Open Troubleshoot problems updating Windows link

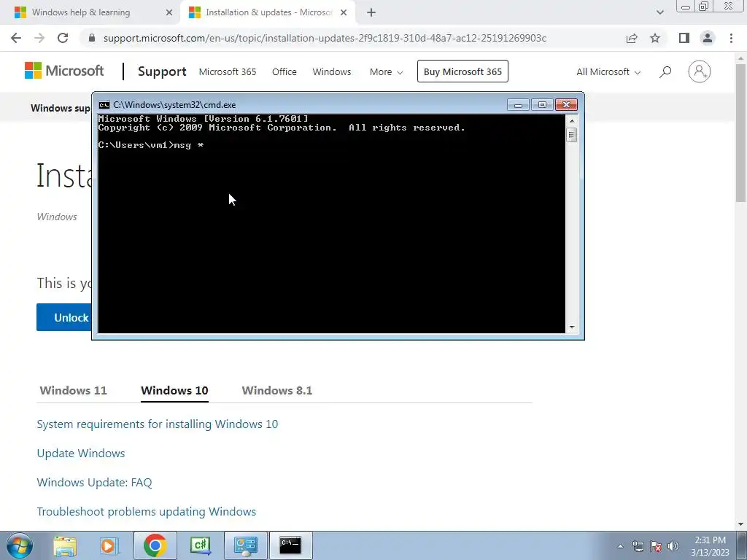pyautogui.click(x=146, y=511)
